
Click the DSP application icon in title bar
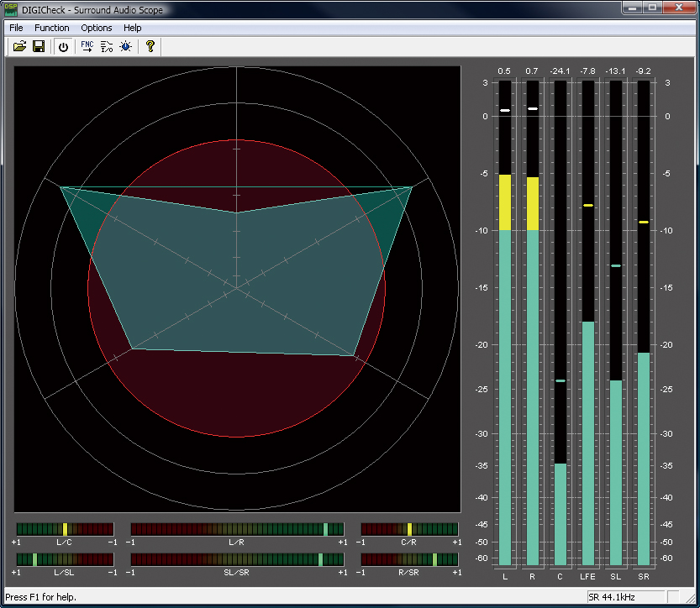click(11, 9)
